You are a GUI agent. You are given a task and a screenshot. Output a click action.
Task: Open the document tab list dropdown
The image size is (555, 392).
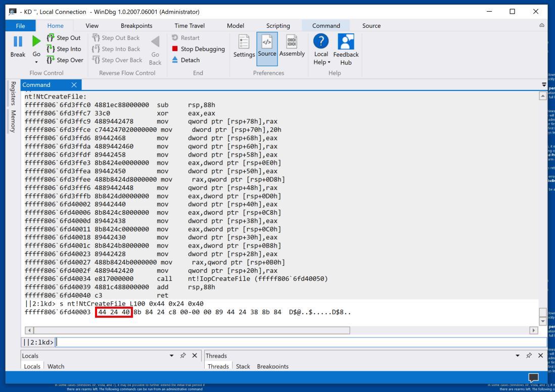coord(544,84)
